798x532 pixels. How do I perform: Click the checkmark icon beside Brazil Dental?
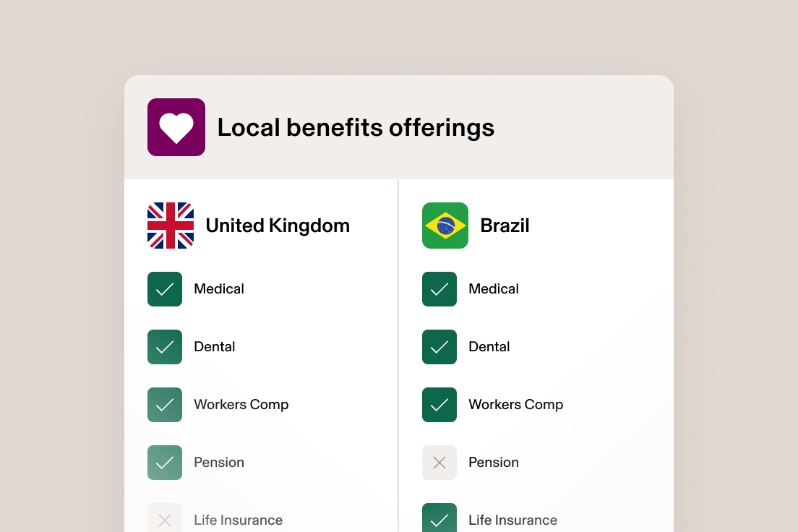coord(439,347)
